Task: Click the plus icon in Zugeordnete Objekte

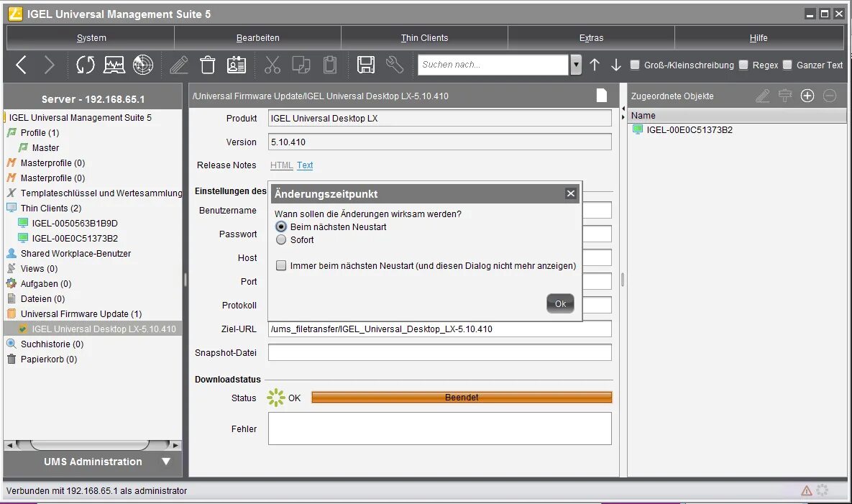Action: (807, 96)
